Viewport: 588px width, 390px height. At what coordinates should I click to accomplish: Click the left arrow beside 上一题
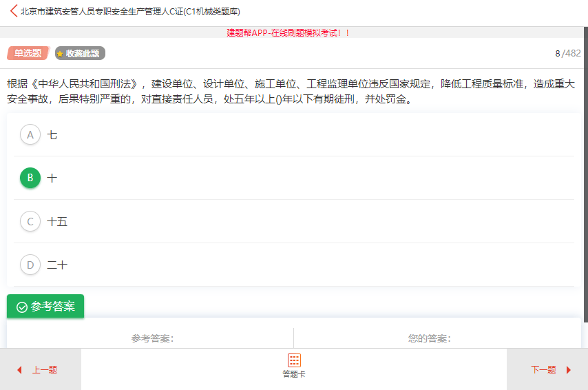tap(19, 370)
